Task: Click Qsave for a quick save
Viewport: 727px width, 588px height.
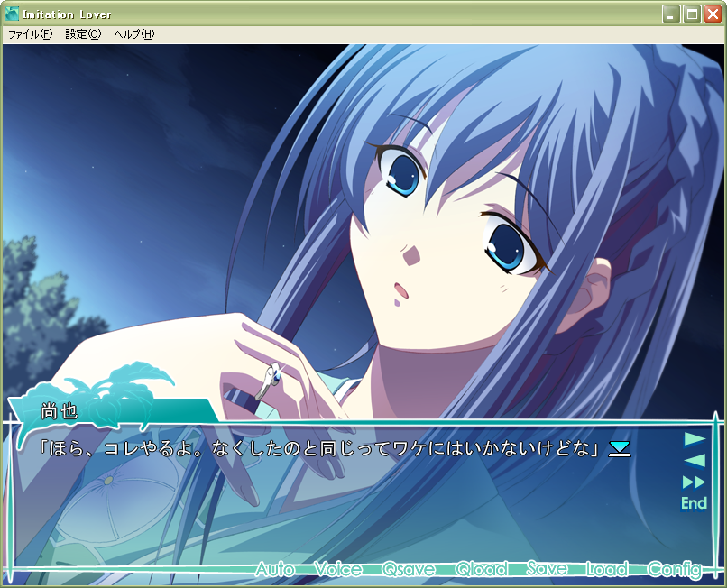Action: point(409,569)
